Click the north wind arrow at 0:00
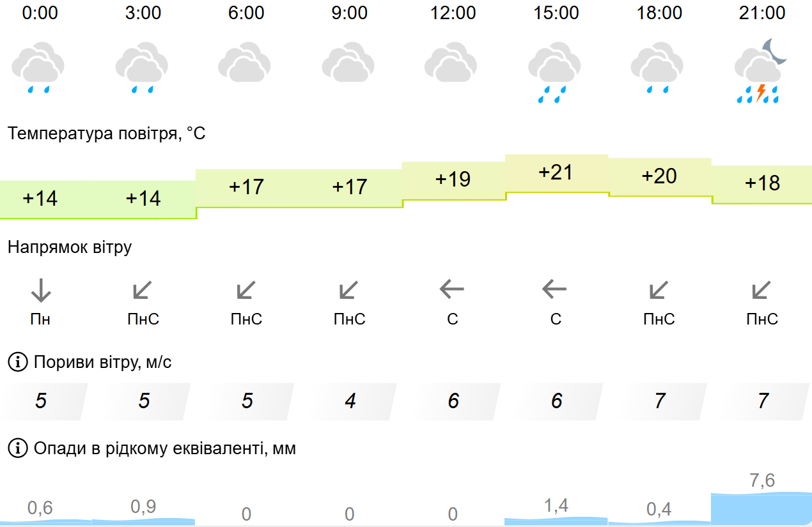Viewport: 812px width, 527px height. click(40, 291)
